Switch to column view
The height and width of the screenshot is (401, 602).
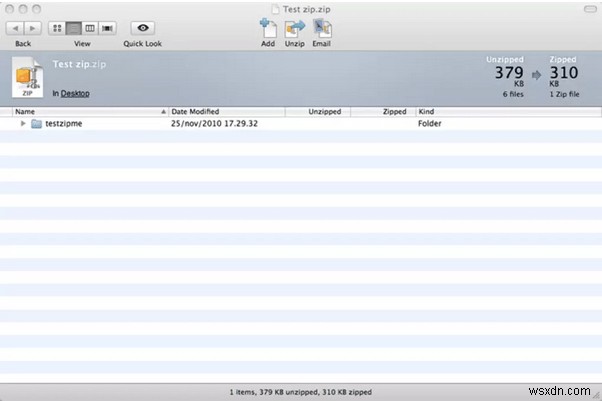pos(90,28)
